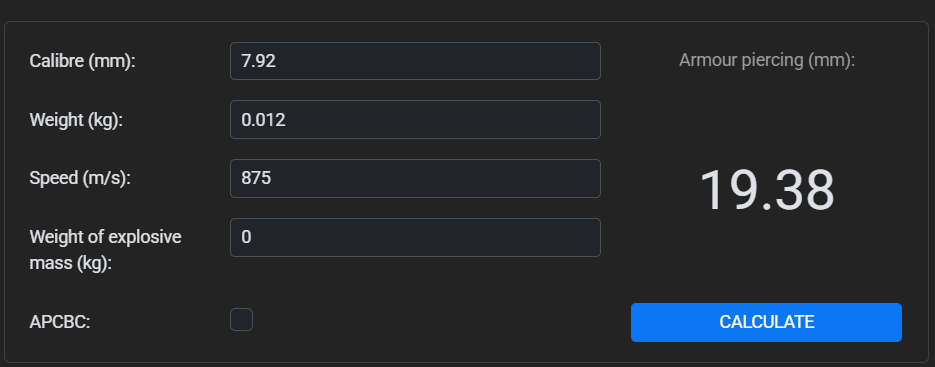935x367 pixels.
Task: Click the blue CALCULATE button
Action: [x=766, y=322]
